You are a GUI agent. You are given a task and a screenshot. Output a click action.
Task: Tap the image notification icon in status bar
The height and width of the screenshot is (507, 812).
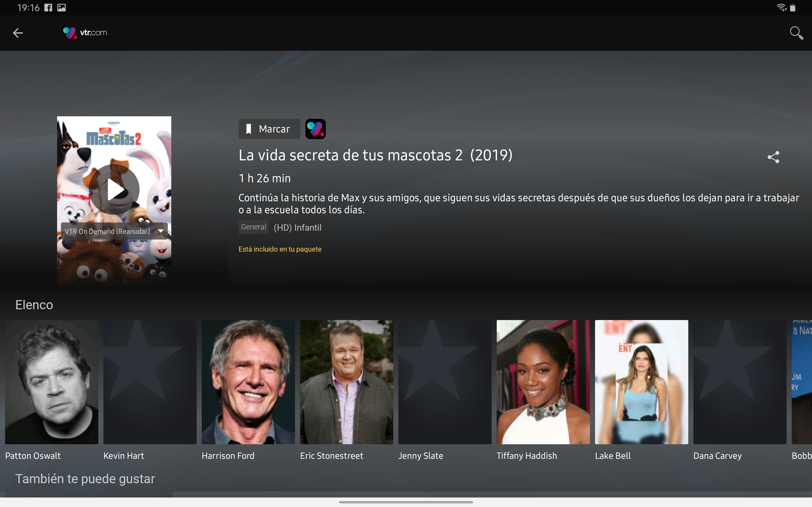62,7
